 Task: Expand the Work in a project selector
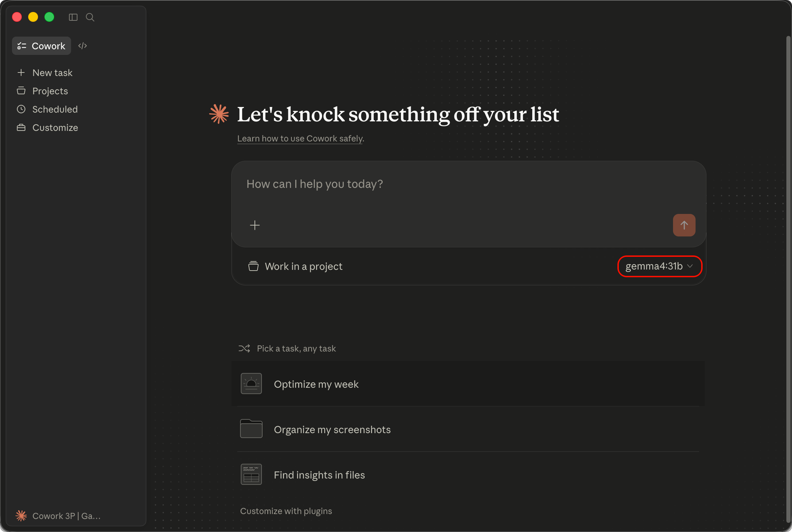coord(296,266)
